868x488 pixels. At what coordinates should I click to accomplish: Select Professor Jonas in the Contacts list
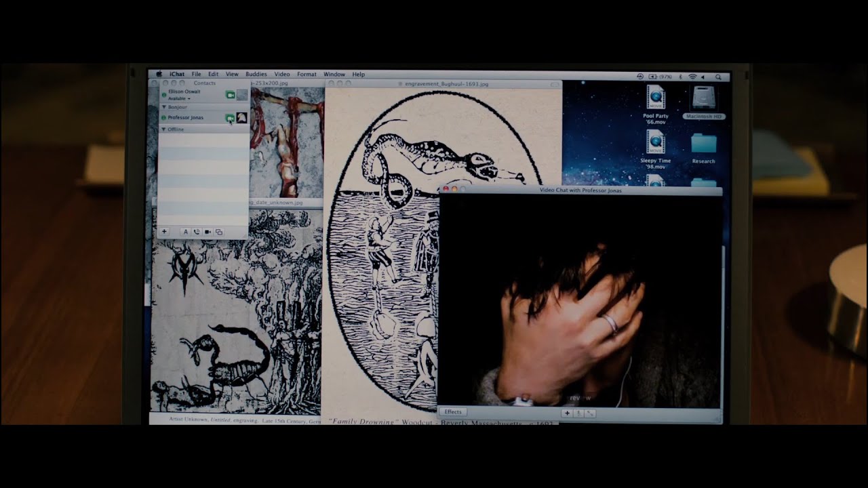tap(204, 118)
